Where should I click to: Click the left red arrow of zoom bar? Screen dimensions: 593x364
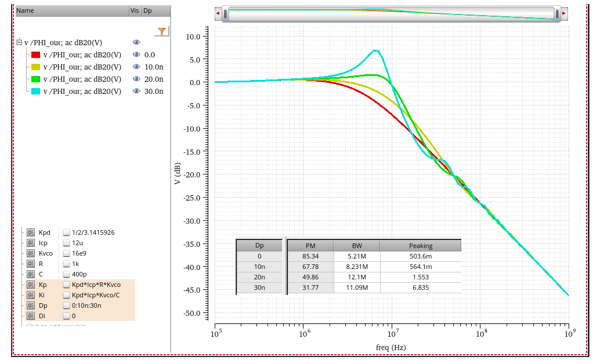point(218,13)
